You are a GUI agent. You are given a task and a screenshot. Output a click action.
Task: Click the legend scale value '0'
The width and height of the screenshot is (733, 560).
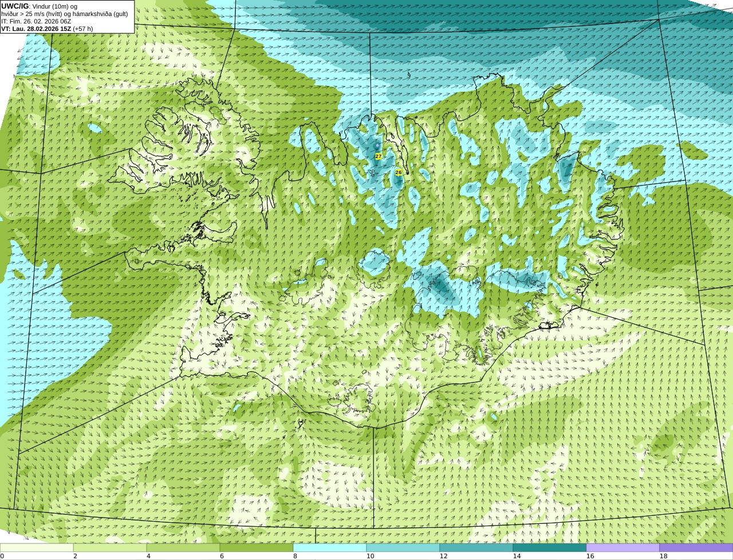(2, 556)
